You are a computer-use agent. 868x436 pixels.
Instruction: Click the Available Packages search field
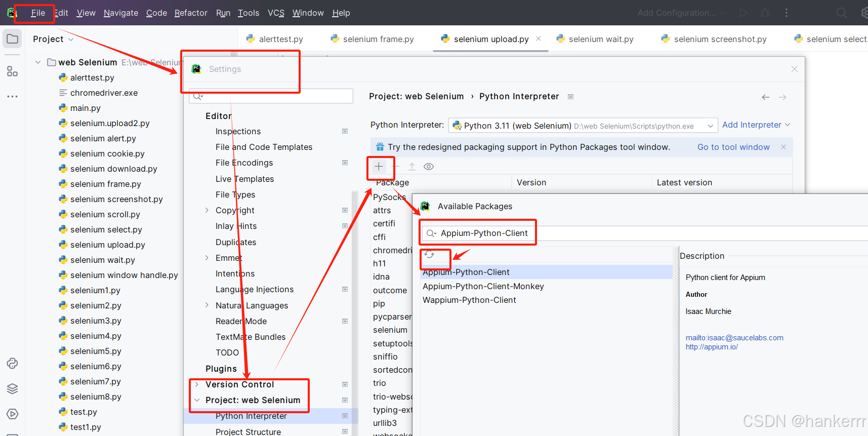645,233
